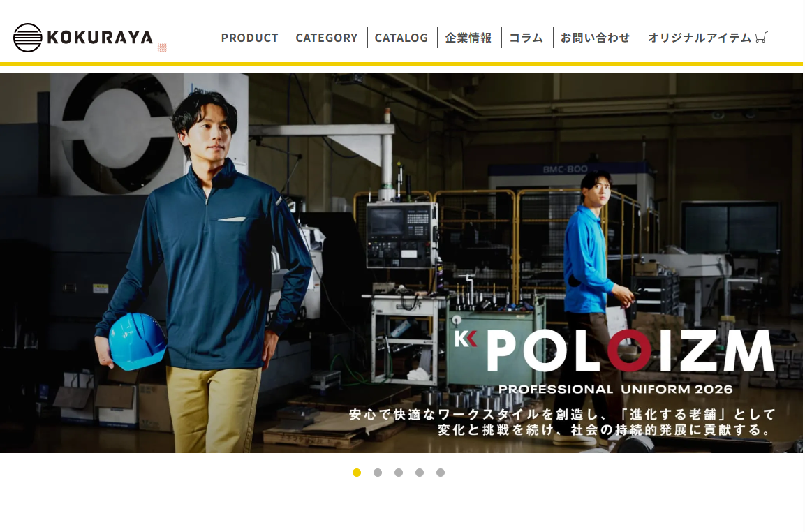Viewport: 805px width, 532px height.
Task: Select the first yellow carousel dot
Action: [x=357, y=473]
